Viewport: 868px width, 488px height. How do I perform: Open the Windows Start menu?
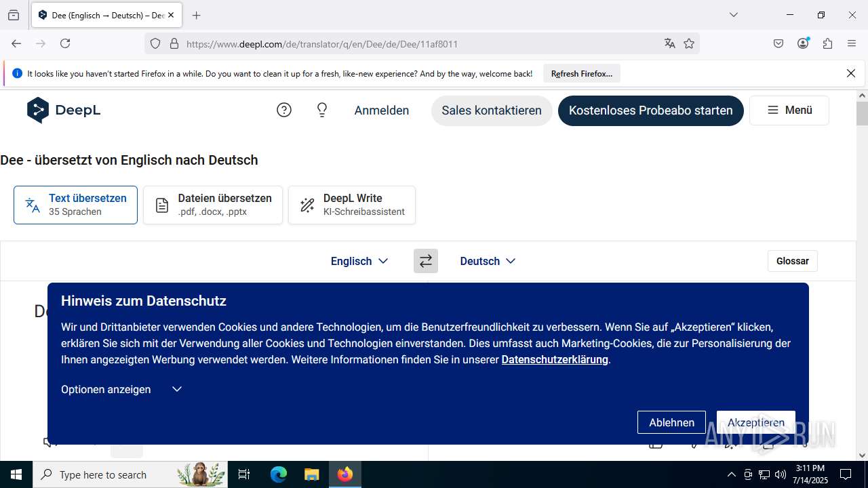(x=16, y=474)
